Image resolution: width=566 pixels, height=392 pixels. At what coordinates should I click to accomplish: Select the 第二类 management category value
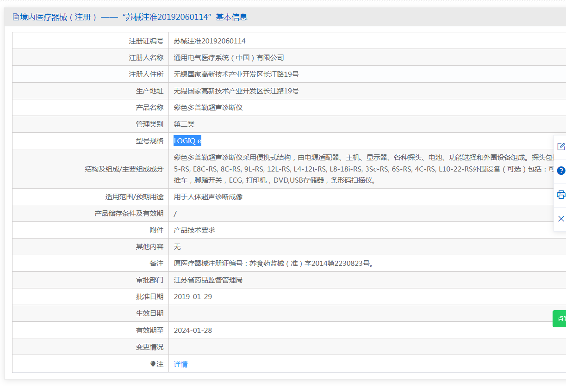pyautogui.click(x=184, y=124)
